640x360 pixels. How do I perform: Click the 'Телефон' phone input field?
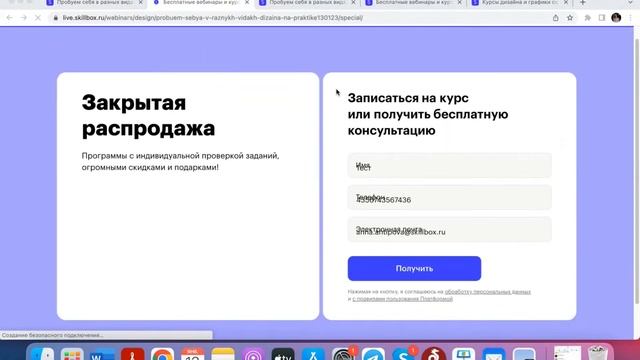[x=449, y=198]
